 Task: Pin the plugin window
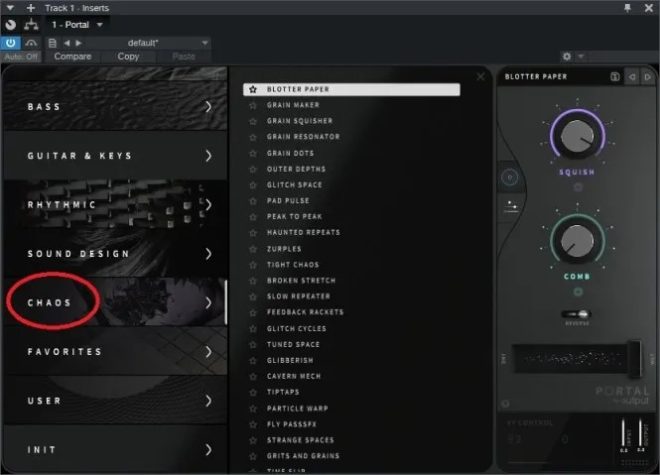[x=628, y=8]
